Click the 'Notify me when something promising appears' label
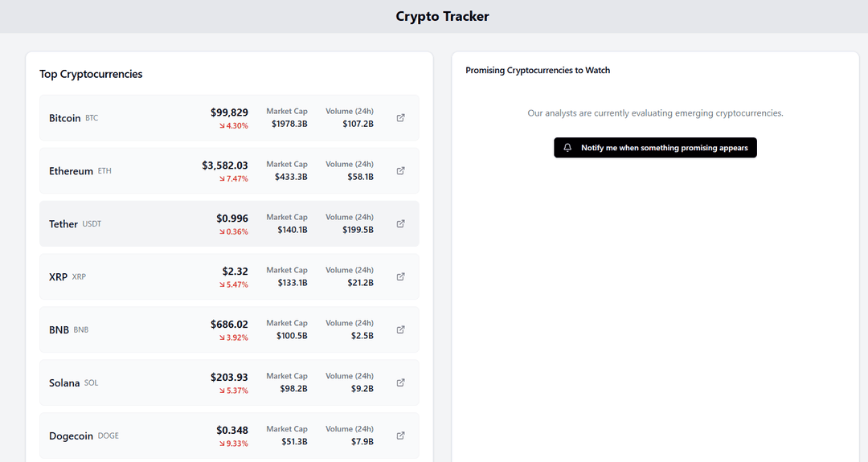 pyautogui.click(x=665, y=148)
